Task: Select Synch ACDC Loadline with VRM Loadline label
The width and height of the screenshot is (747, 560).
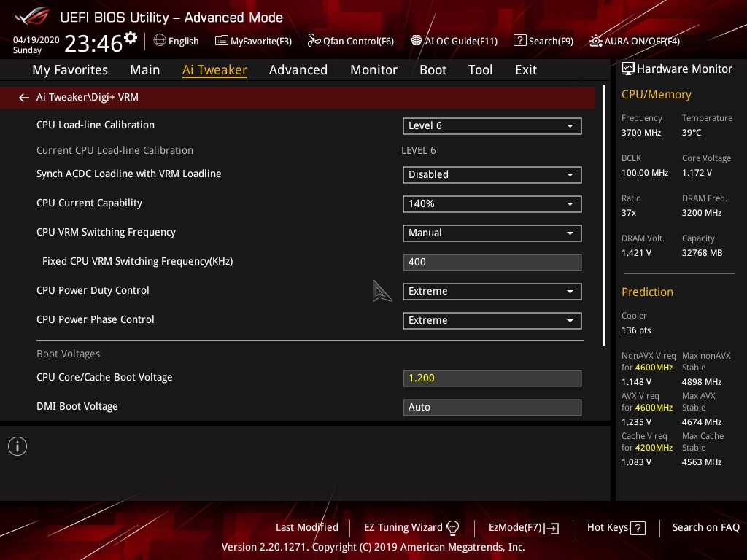Action: click(x=128, y=174)
